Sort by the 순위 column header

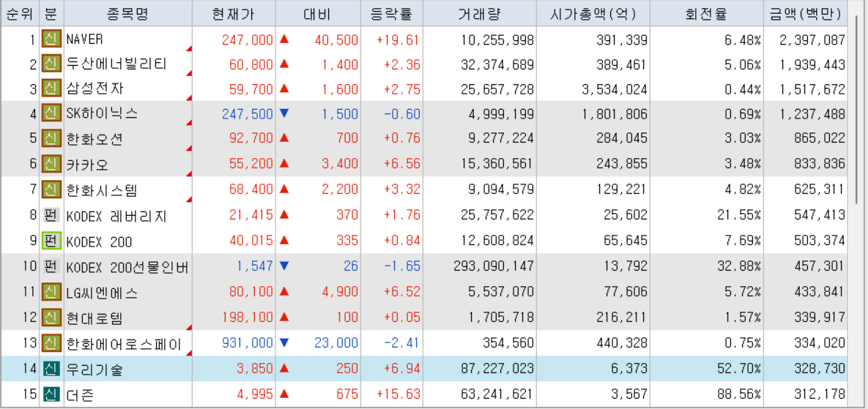[19, 14]
